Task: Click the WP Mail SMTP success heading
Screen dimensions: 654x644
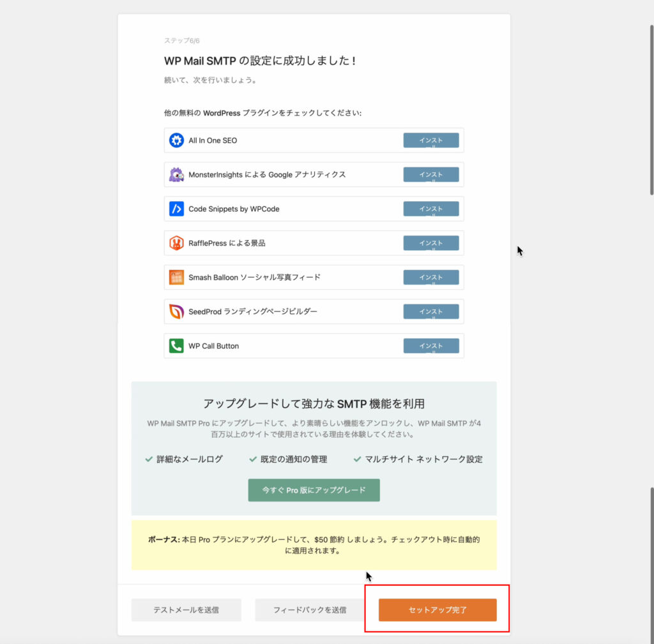Action: [260, 61]
